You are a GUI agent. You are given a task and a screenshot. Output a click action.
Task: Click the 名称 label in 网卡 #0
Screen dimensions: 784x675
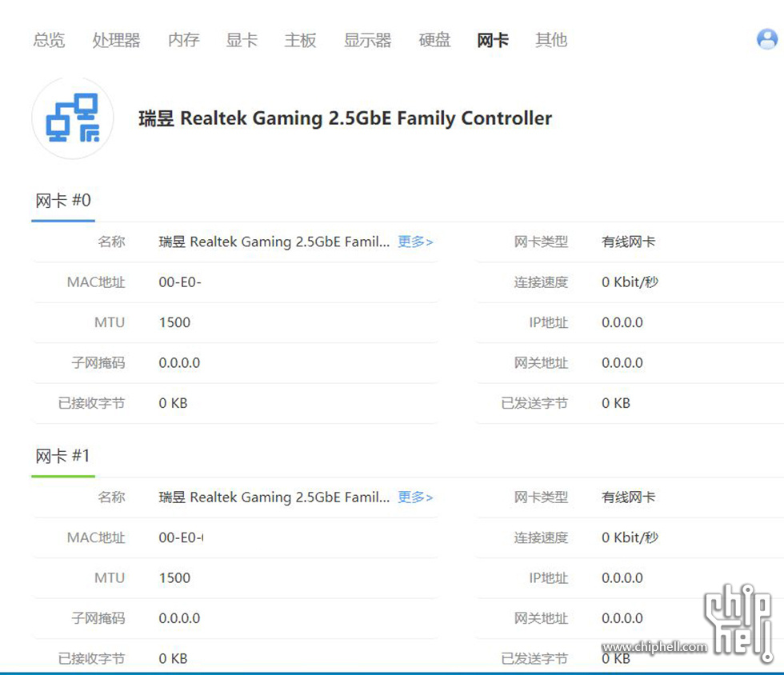(111, 242)
